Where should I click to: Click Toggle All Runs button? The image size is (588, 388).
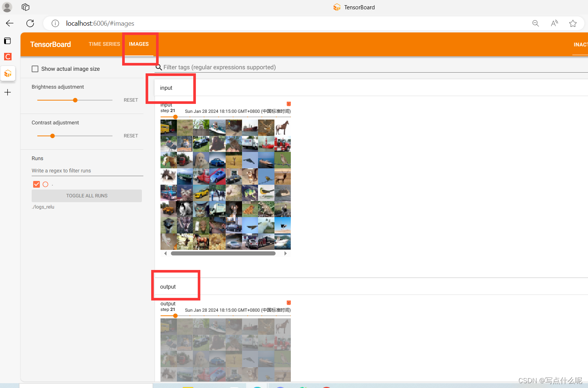click(87, 196)
